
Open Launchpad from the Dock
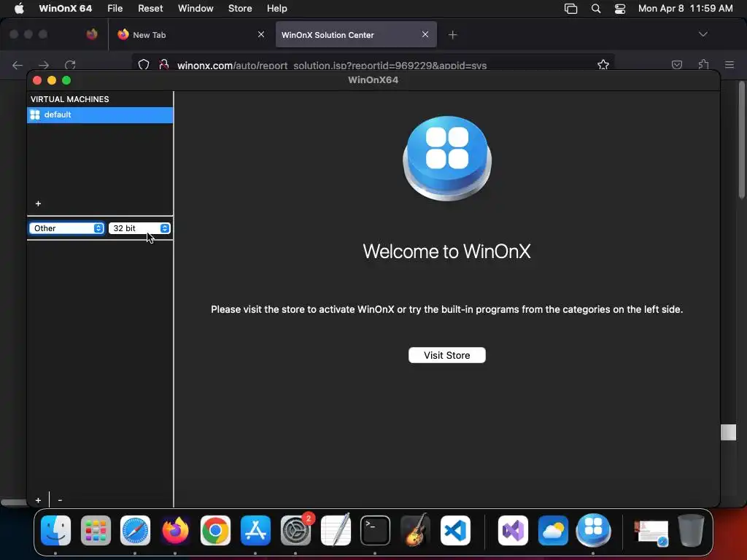[x=96, y=531]
